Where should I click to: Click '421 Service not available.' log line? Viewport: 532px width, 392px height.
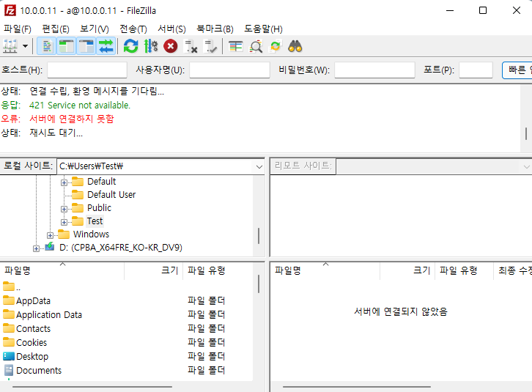tap(80, 106)
